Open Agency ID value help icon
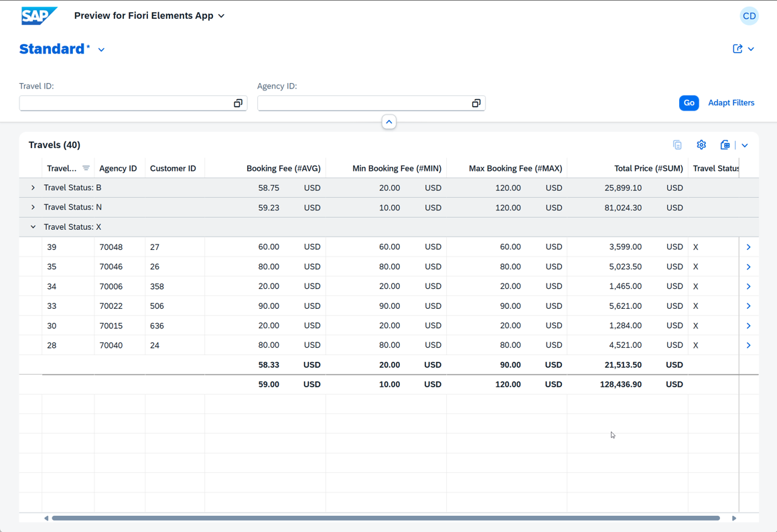777x532 pixels. click(x=476, y=103)
